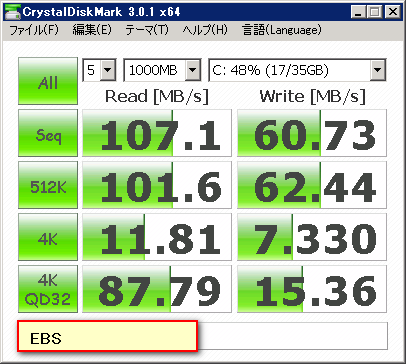Screen dimensions: 406x364
Task: Select 4K read result 11.81
Action: pos(157,237)
